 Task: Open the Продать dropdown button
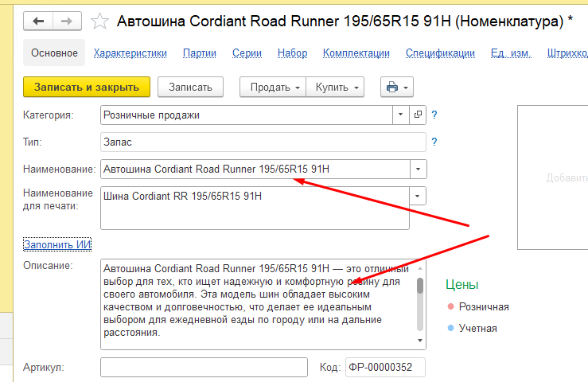(273, 87)
